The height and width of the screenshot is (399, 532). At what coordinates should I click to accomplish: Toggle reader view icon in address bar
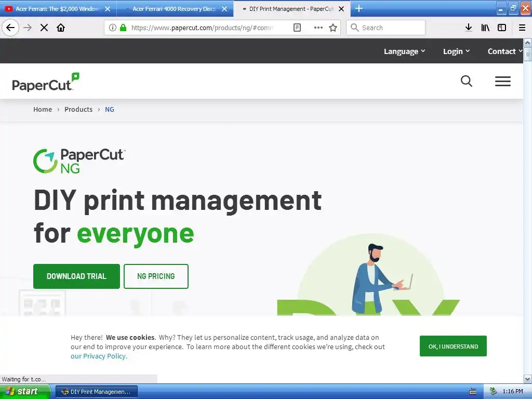297,28
